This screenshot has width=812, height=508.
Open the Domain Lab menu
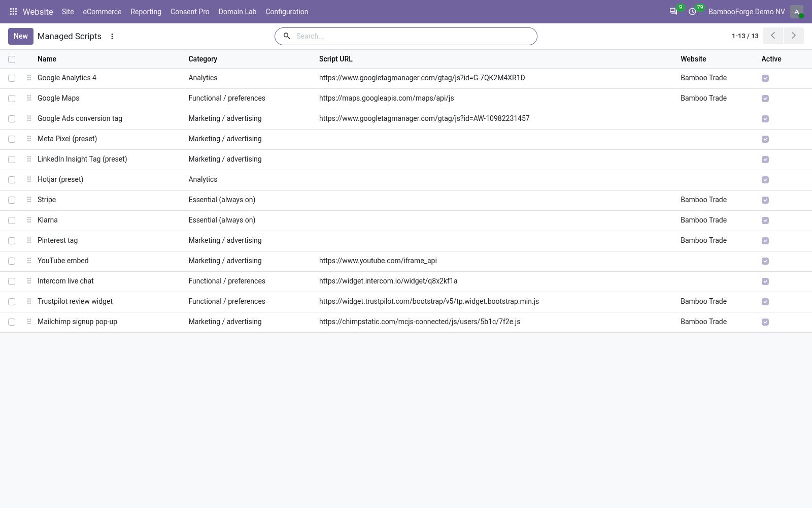point(238,12)
